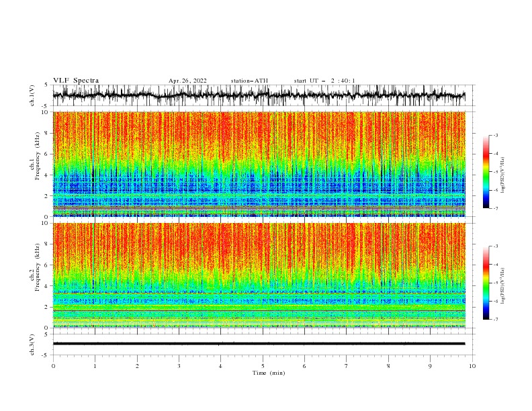Click the ch.3 voltage waveform trace
This screenshot has width=532, height=411.
coord(259,344)
